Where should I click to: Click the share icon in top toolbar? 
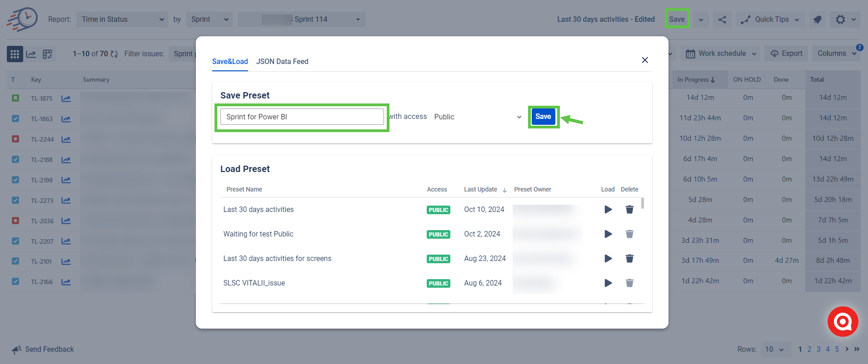pos(722,20)
